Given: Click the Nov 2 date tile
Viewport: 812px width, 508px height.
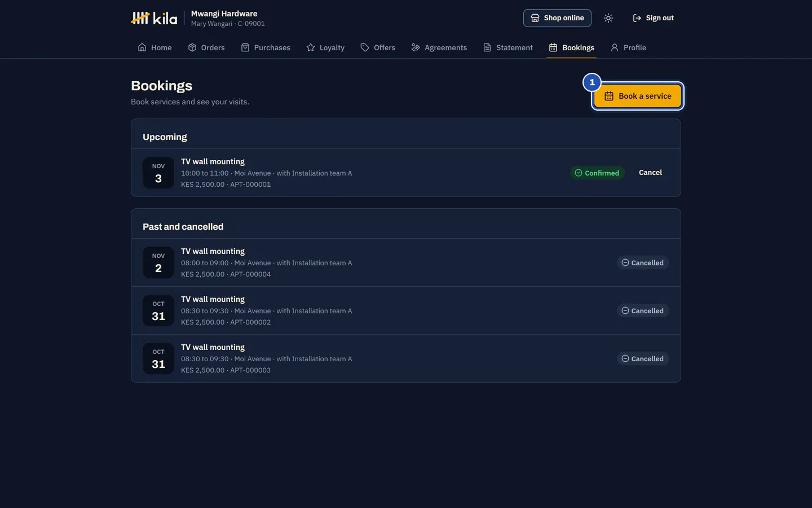Looking at the screenshot, I should click(158, 262).
